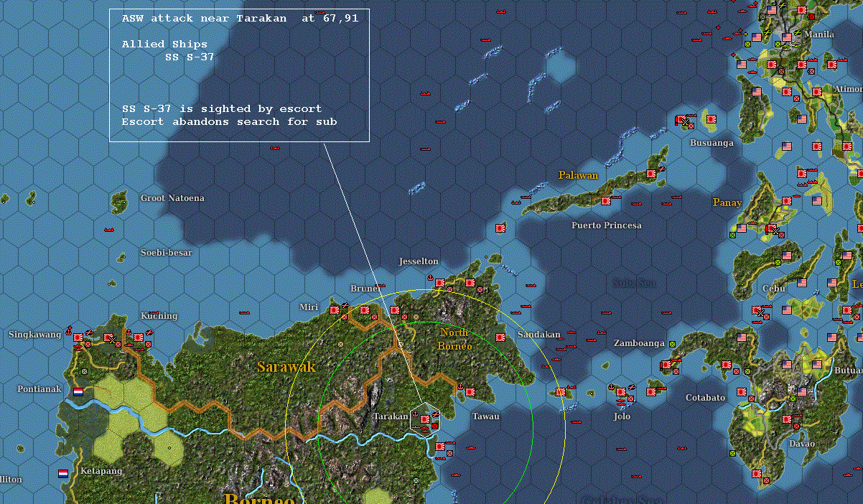Click the Jolo map label
863x504 pixels.
622,416
